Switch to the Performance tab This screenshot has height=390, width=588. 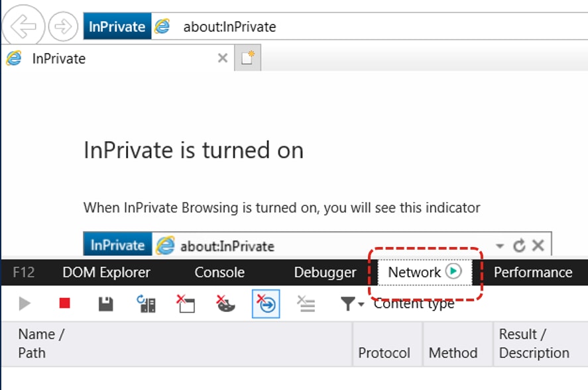[533, 272]
